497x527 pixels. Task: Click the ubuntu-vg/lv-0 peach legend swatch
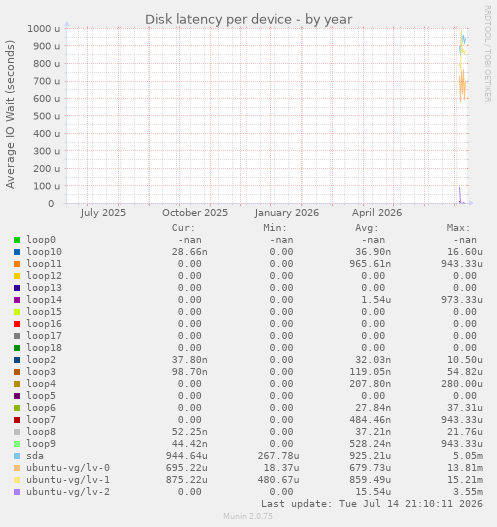click(17, 468)
